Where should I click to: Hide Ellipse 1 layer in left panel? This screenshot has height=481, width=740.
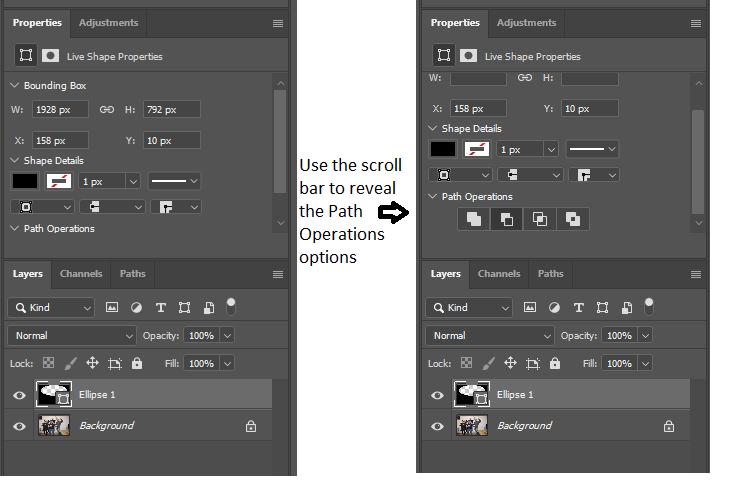pos(19,395)
